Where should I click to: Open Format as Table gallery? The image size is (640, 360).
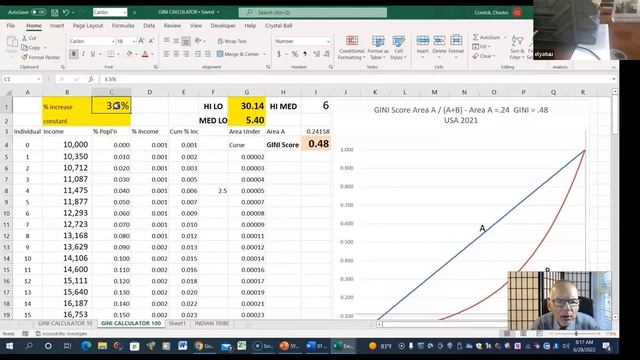(378, 47)
